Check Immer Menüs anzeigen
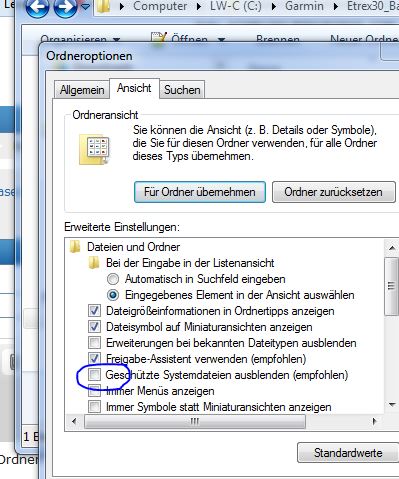This screenshot has width=399, height=479. click(94, 391)
